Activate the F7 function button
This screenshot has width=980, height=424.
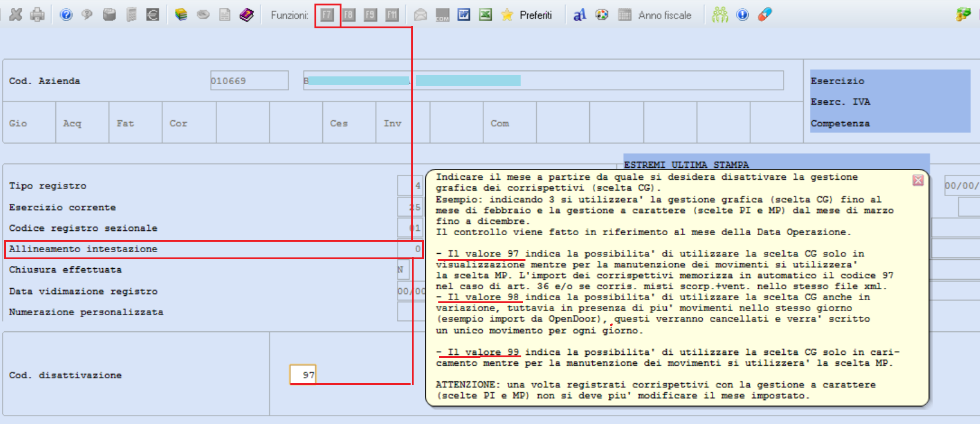click(x=327, y=15)
